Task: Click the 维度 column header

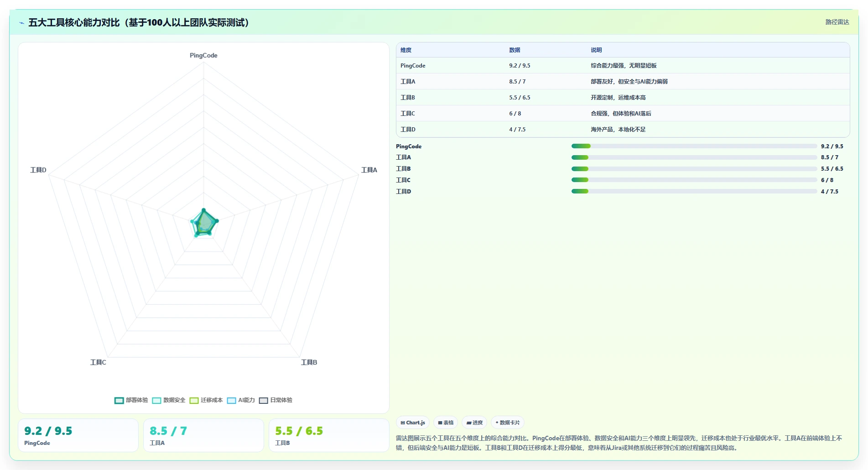Action: pos(406,50)
